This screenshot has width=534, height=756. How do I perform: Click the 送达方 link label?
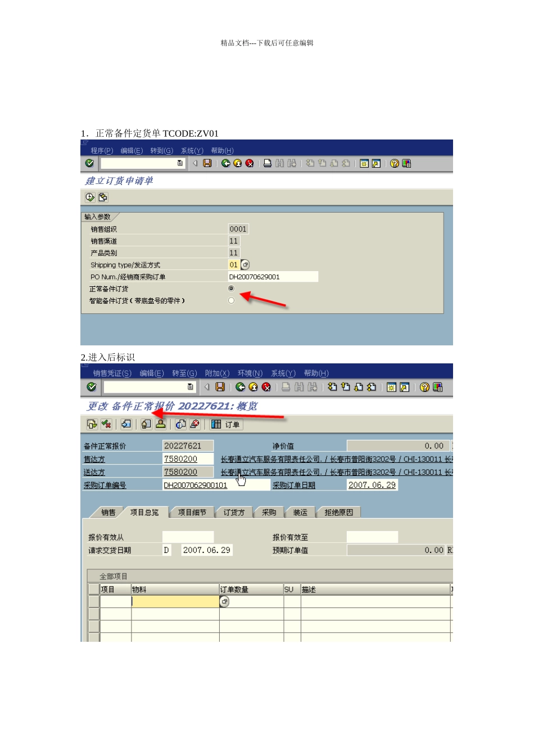[94, 472]
